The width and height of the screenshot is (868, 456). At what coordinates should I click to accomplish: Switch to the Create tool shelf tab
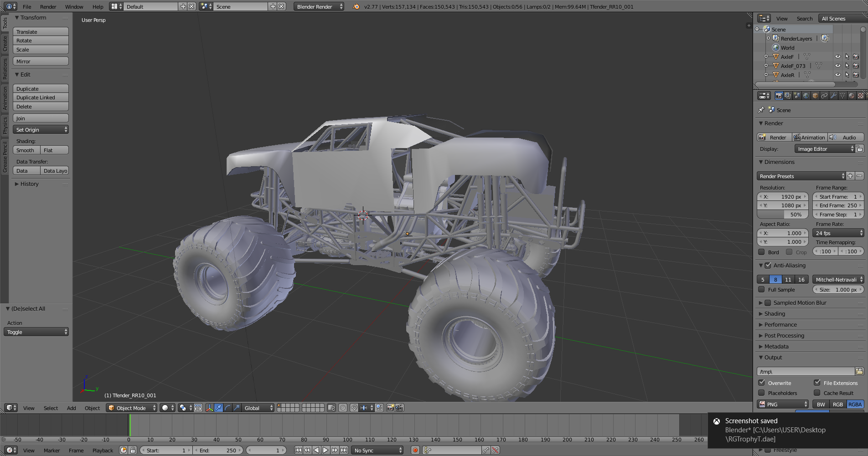(5, 44)
